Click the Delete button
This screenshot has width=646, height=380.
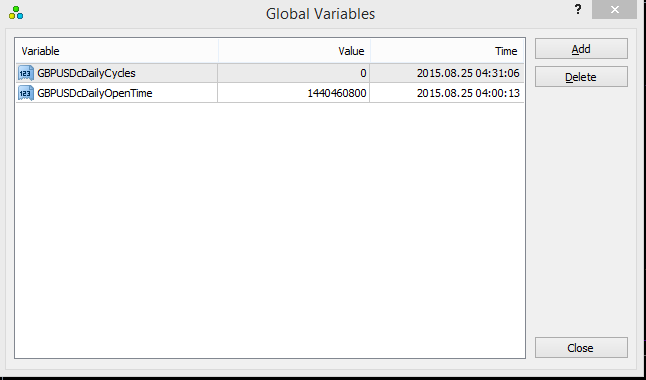tap(581, 77)
